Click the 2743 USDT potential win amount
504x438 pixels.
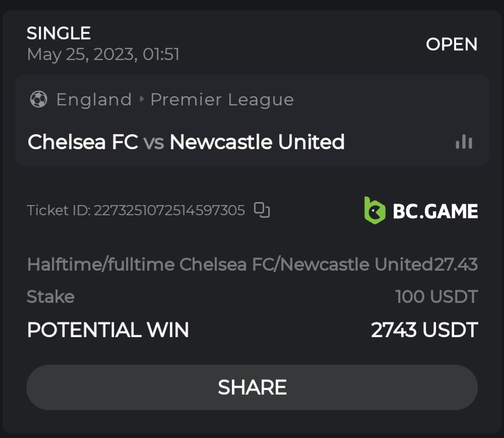(x=424, y=330)
